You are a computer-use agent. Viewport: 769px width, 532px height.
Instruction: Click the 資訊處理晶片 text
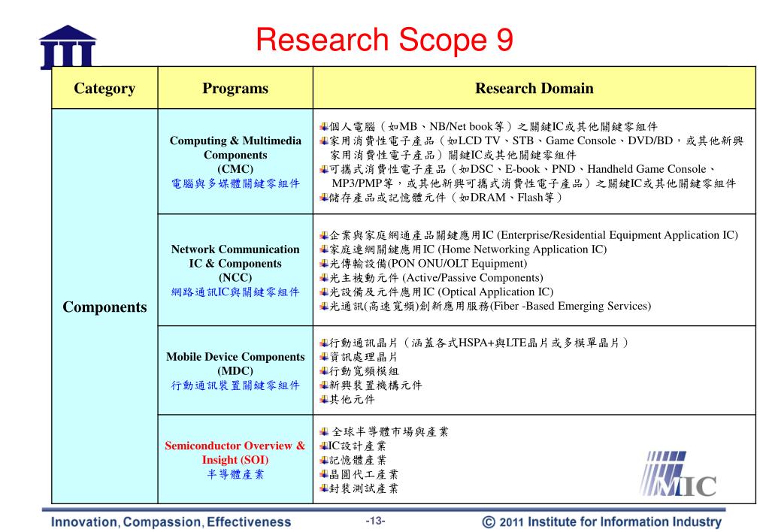(363, 357)
